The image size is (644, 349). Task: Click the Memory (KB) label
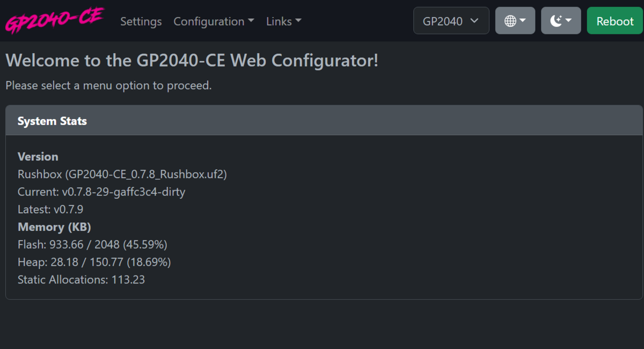tap(54, 227)
